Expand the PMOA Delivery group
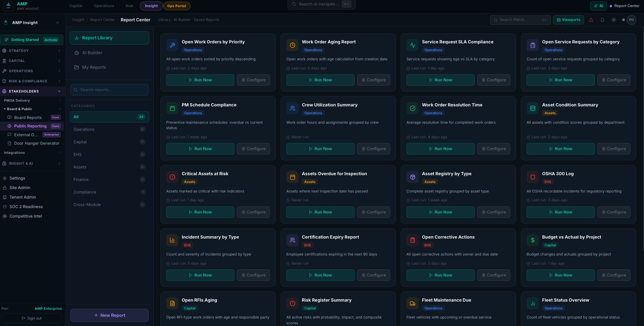 point(32,101)
